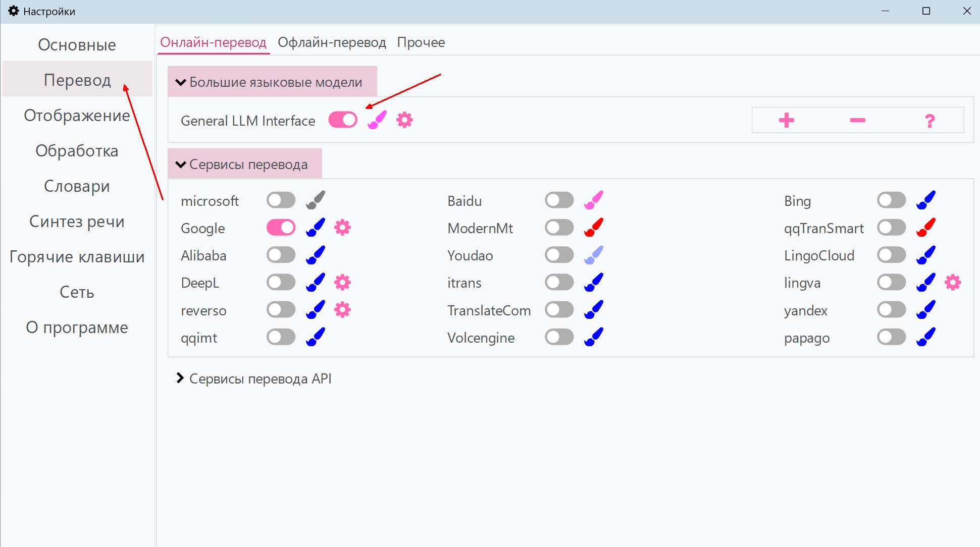Click the brush icon next to yandex
Screen dimensions: 980x547
[926, 309]
